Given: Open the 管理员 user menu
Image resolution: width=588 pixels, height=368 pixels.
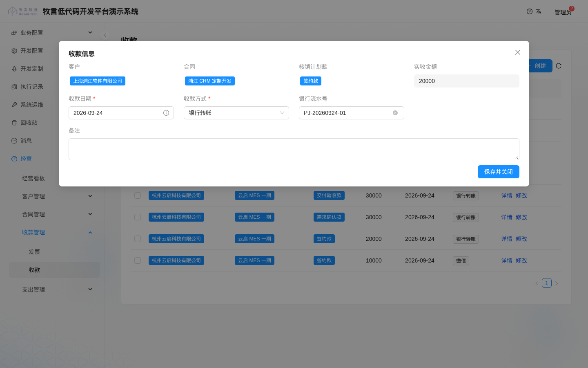Looking at the screenshot, I should click(x=563, y=12).
